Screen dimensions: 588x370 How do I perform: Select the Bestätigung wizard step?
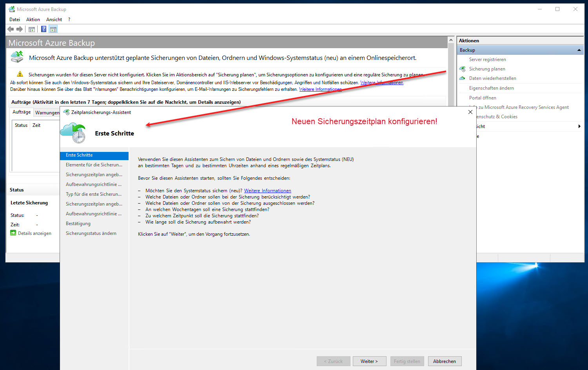click(x=78, y=223)
